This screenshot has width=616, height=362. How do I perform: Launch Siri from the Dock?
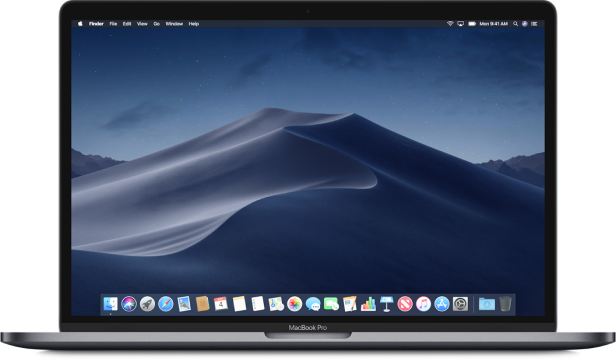point(129,304)
